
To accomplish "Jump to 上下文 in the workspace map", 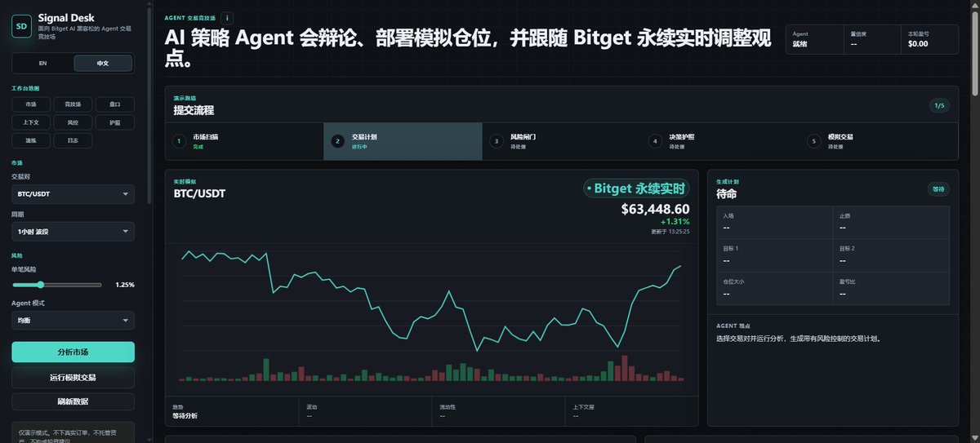I will [31, 122].
